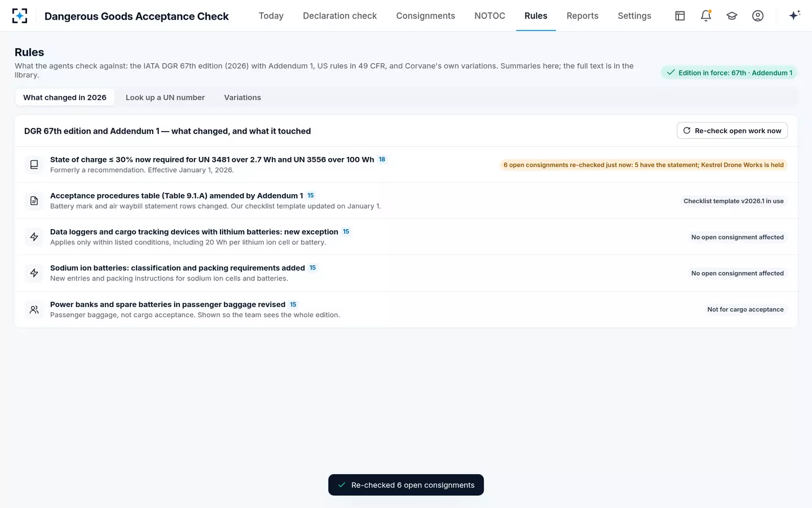Click reference 15 on Power banks row
812x508 pixels.
293,305
